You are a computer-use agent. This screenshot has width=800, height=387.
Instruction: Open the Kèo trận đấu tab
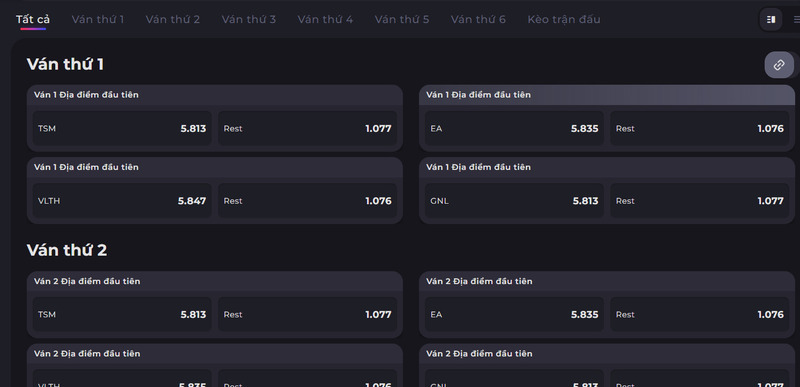click(564, 19)
